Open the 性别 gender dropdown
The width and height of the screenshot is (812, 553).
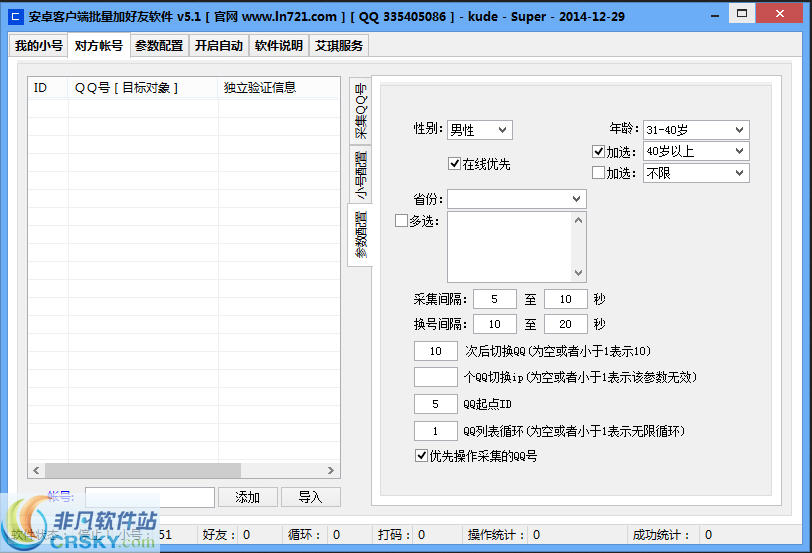(479, 130)
